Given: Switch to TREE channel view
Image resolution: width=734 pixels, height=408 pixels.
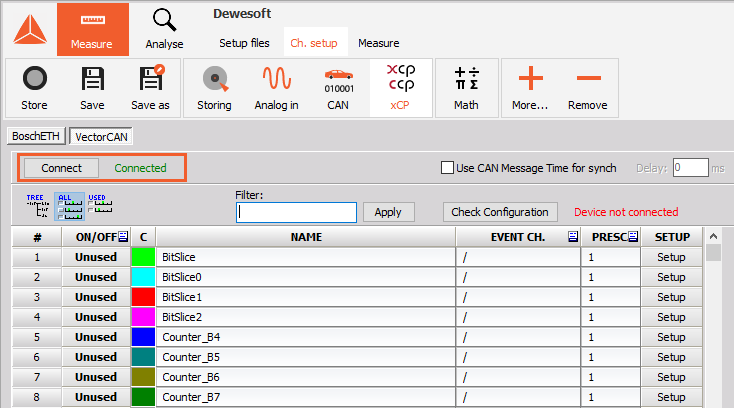Looking at the screenshot, I should pyautogui.click(x=37, y=206).
